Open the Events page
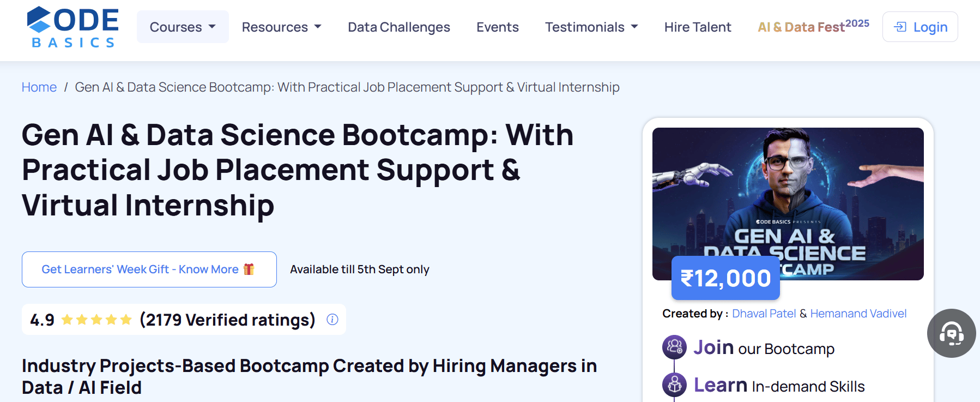 click(x=498, y=27)
